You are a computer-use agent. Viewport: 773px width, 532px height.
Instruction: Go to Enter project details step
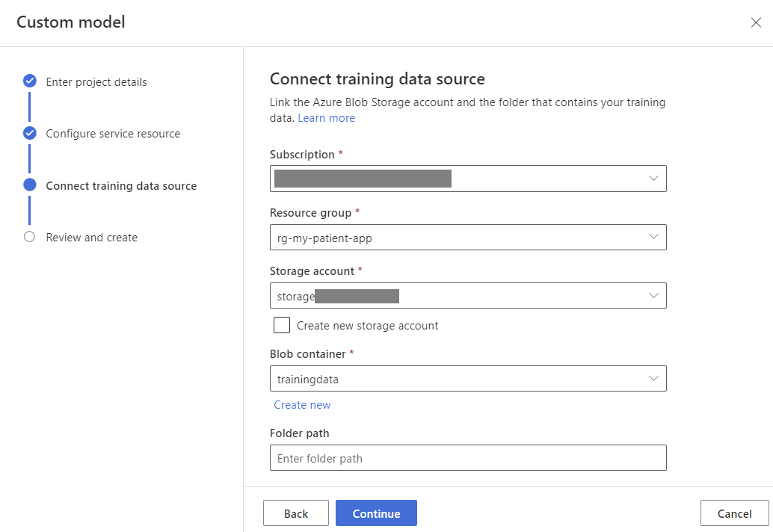point(96,82)
